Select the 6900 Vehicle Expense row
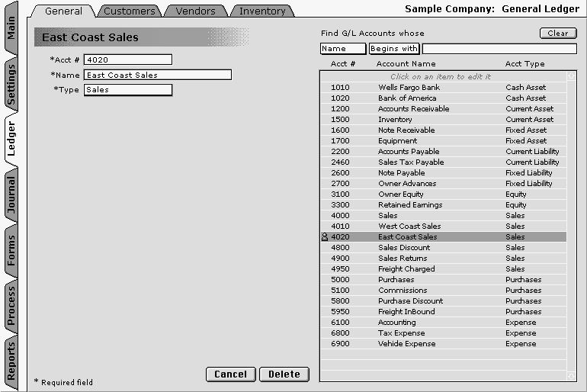Image resolution: width=587 pixels, height=392 pixels. [x=443, y=343]
